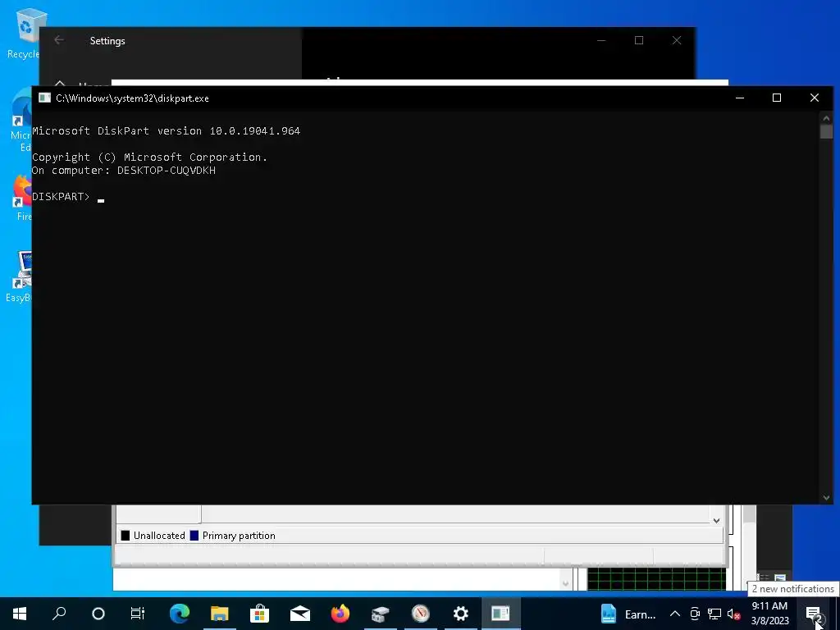Open the clock and date flyout
Screen dimensions: 840x630
pos(769,614)
